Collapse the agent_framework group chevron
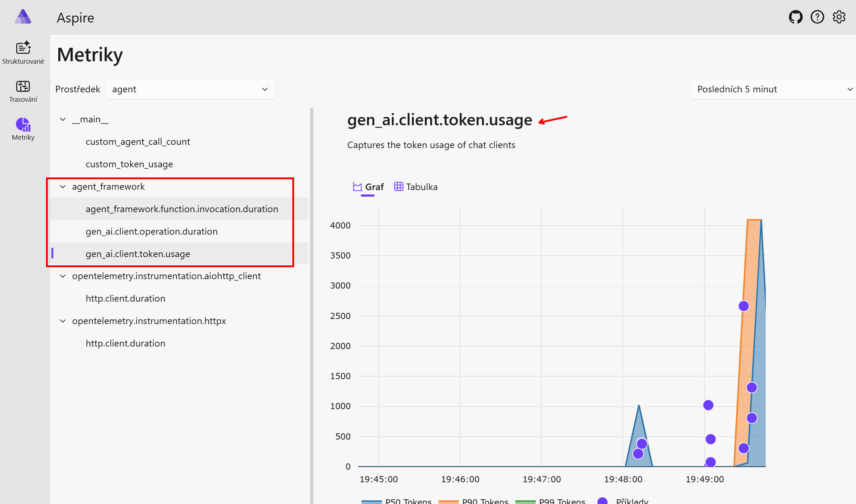 coord(63,186)
